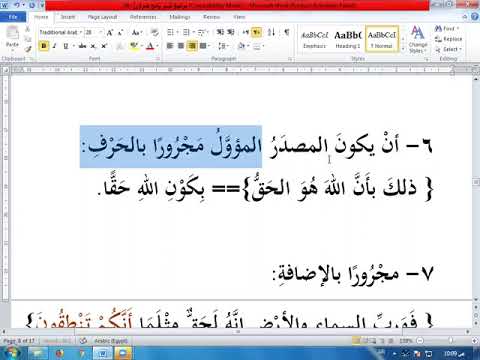Justify the paragraph text
480x360 pixels.
(203, 46)
